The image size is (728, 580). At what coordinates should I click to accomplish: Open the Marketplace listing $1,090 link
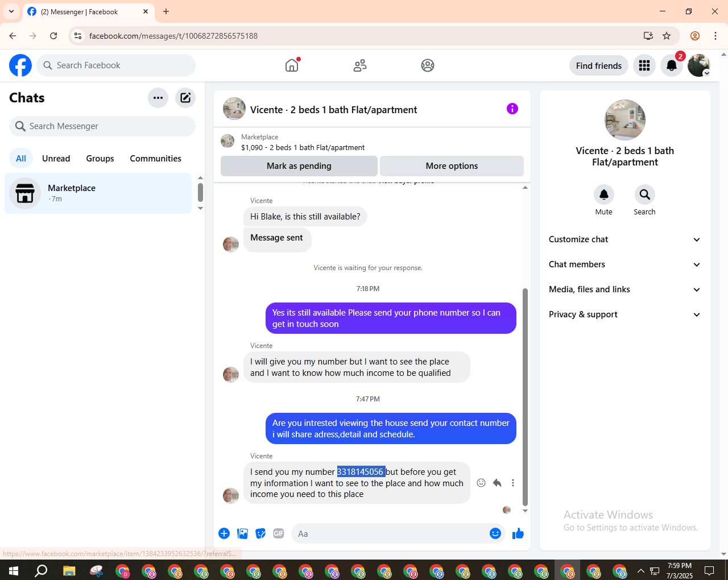303,147
